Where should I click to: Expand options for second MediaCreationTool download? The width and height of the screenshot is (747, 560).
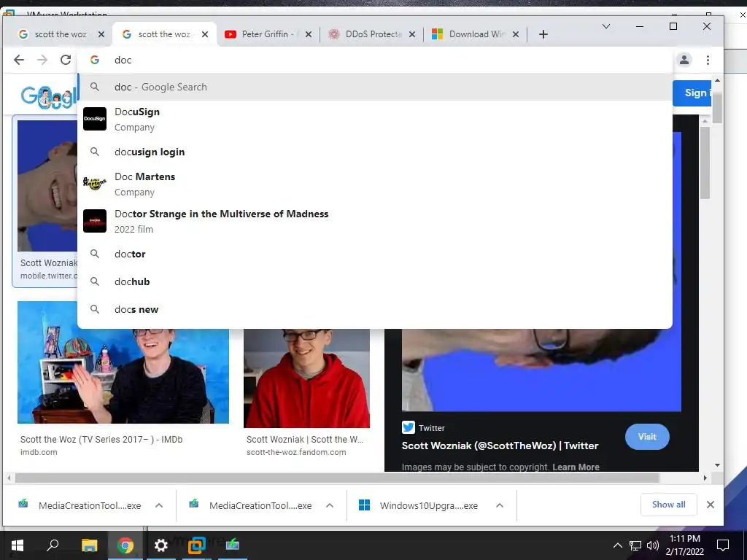pos(330,506)
